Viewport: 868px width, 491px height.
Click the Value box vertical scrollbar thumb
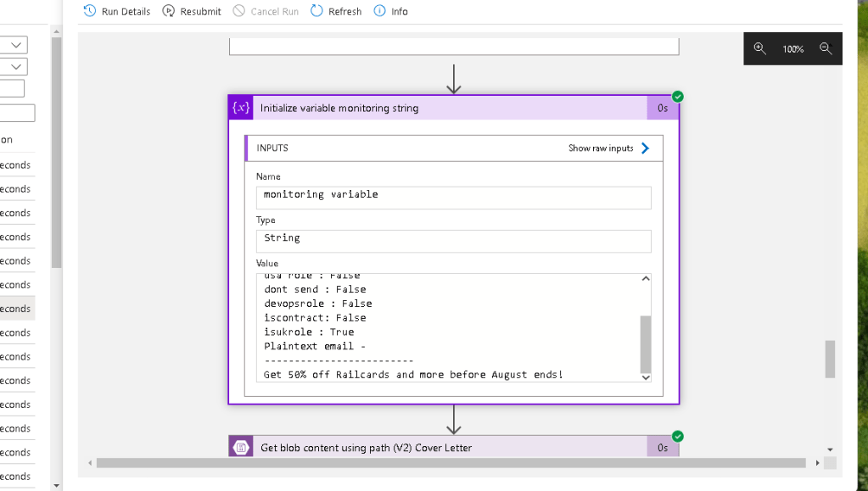pyautogui.click(x=646, y=344)
